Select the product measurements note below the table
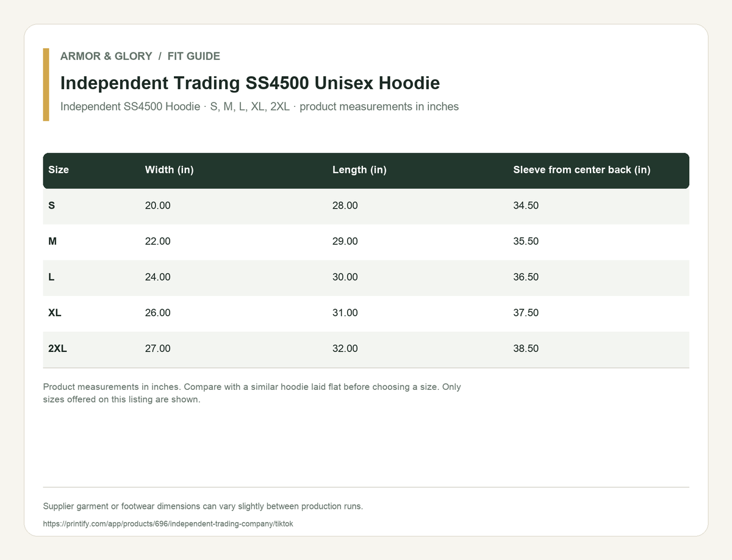The width and height of the screenshot is (732, 560). coord(252,393)
